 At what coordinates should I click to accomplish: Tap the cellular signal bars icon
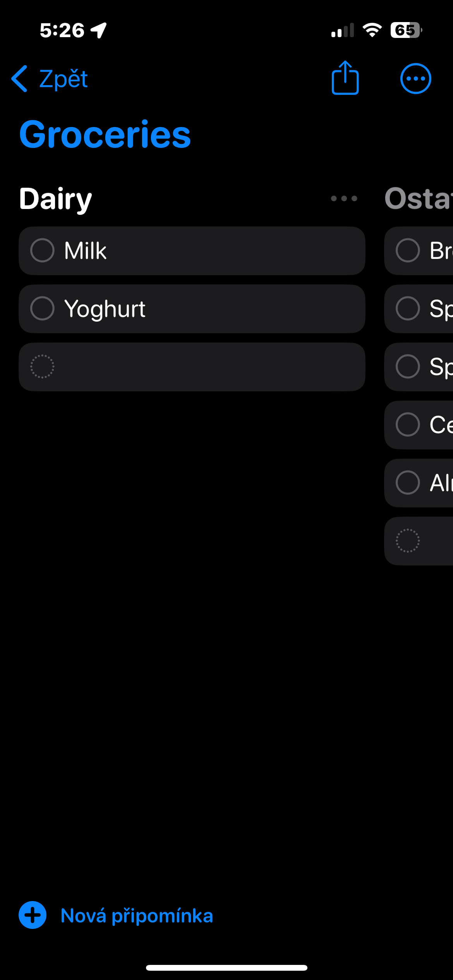pyautogui.click(x=343, y=30)
